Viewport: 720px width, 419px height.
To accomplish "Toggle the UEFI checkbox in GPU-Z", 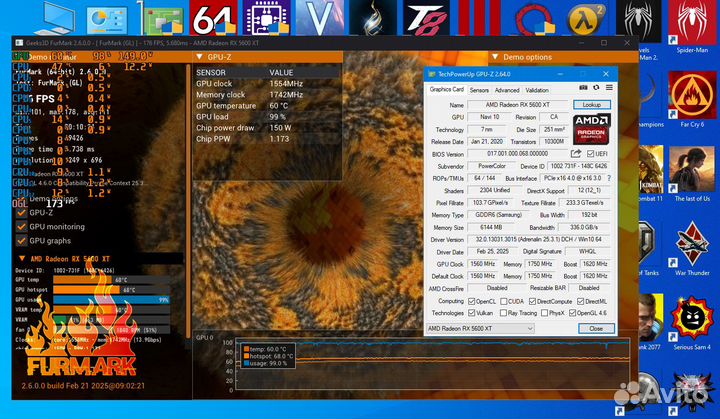I will tap(590, 154).
